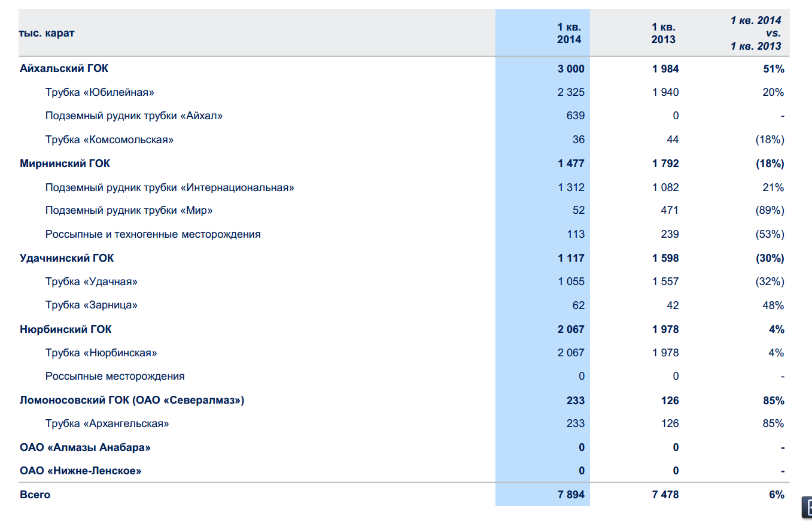Select the Трубка «Удачная» row label
This screenshot has height=524, width=812.
92,281
